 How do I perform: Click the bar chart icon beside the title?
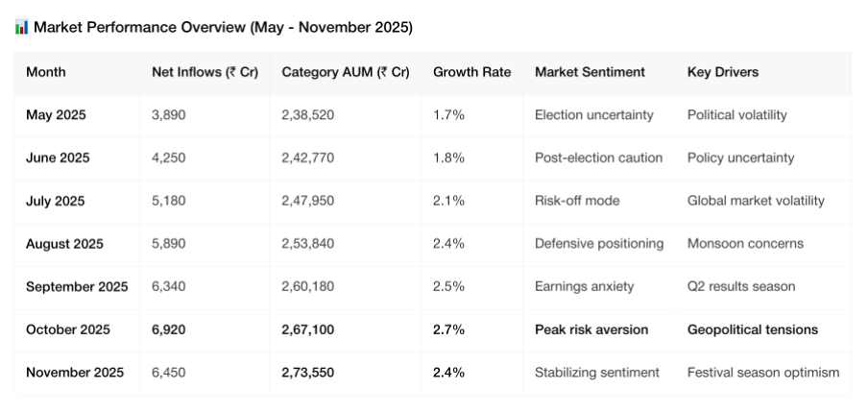[21, 27]
